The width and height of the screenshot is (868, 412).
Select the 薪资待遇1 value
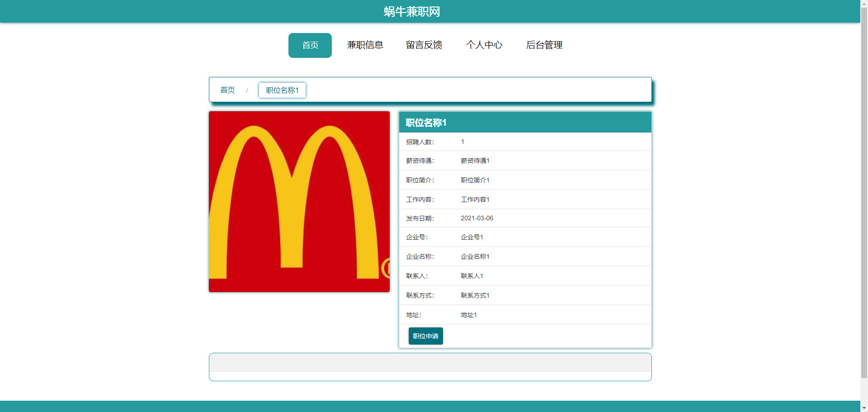point(475,161)
